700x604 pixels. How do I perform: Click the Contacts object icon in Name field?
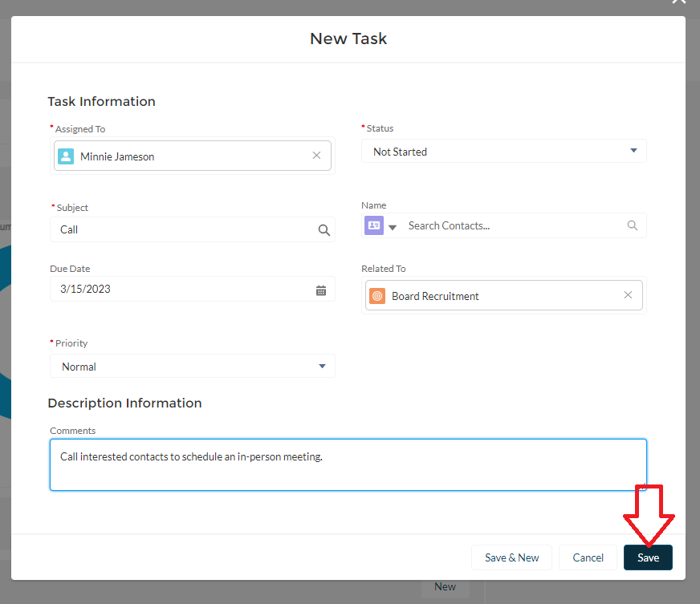pyautogui.click(x=374, y=226)
